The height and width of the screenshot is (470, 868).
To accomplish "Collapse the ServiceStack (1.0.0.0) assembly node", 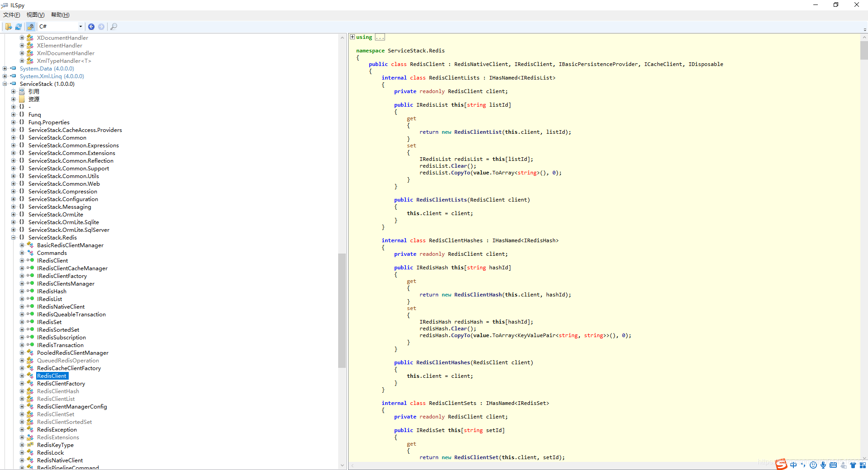I will pyautogui.click(x=5, y=84).
